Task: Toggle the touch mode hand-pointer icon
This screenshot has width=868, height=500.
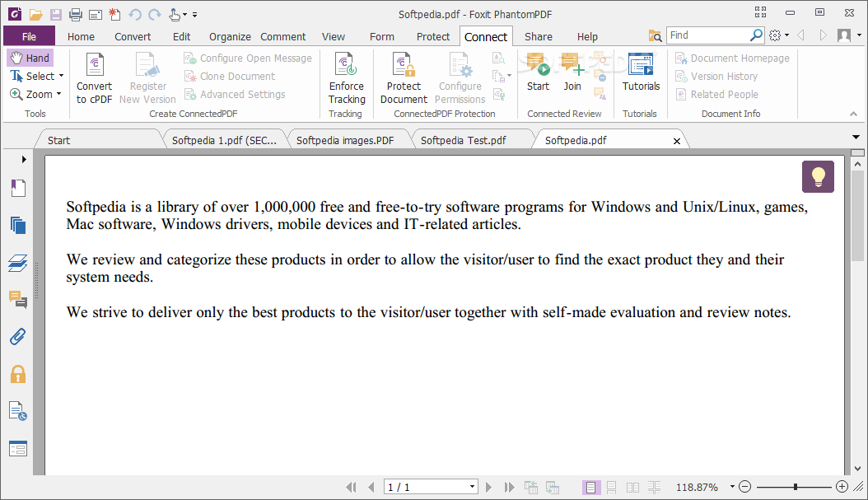Action: 175,14
